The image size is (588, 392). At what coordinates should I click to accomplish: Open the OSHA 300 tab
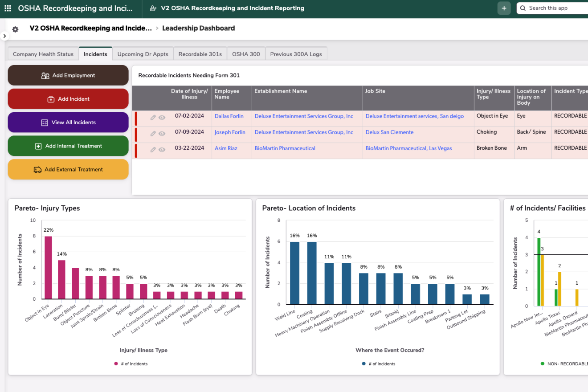click(246, 54)
